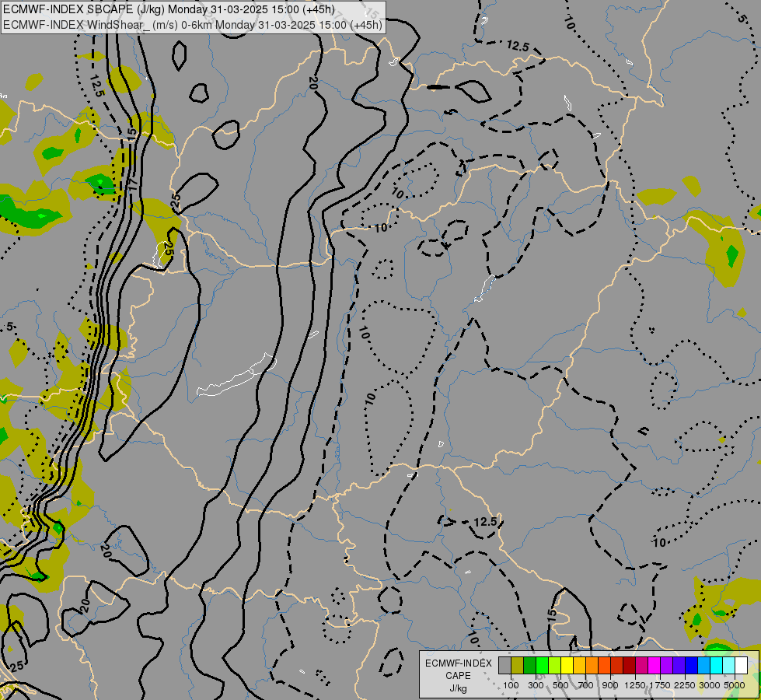Select the pure yellow swatch in the CAPE legend

[567, 665]
